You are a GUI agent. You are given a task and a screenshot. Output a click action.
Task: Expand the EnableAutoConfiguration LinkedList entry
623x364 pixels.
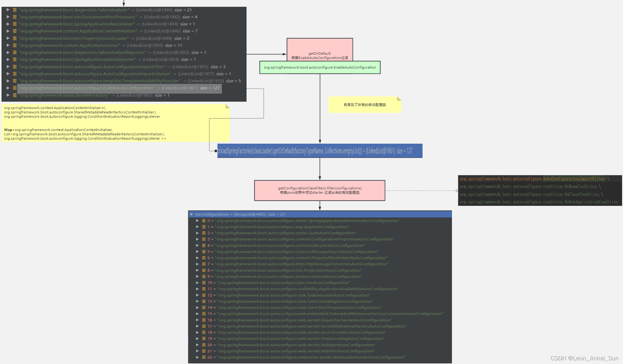pyautogui.click(x=8, y=88)
